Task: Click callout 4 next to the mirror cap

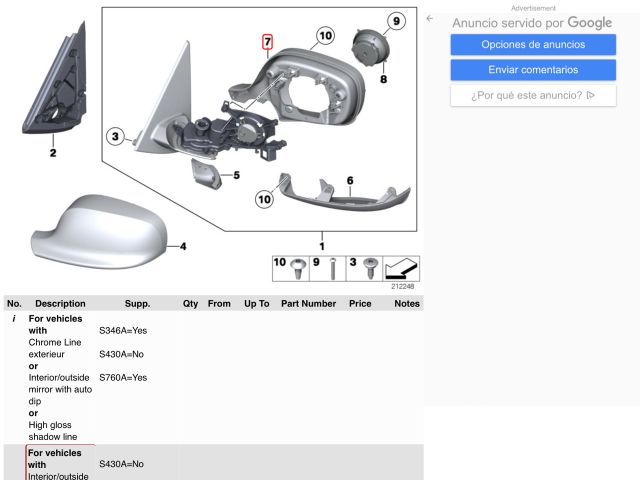Action: pos(182,246)
